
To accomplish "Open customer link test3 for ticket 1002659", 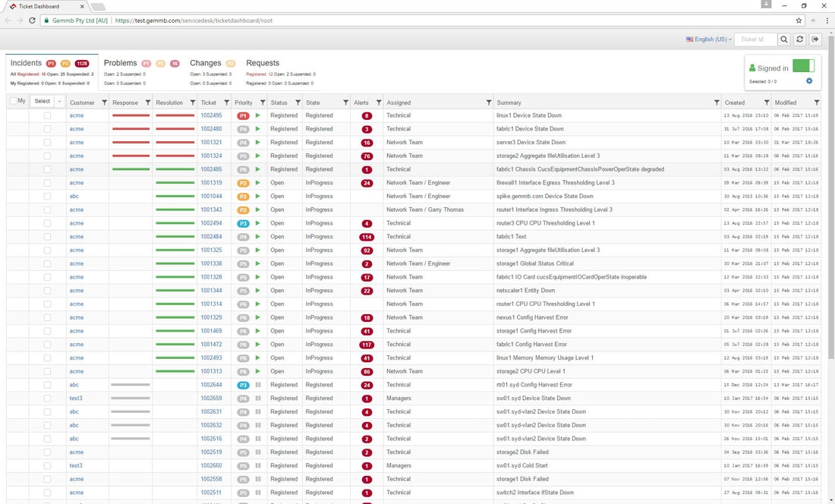I will pos(76,398).
